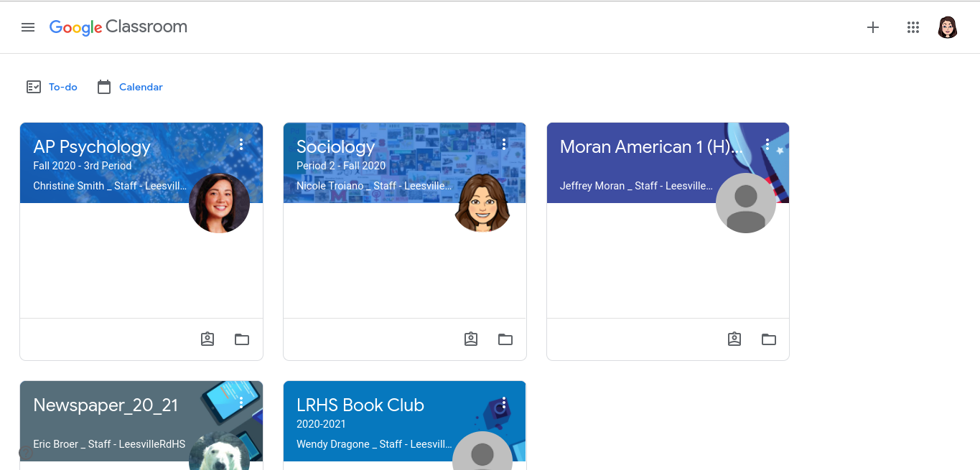This screenshot has width=980, height=470.
Task: Open the AP Psychology class
Action: 92,146
